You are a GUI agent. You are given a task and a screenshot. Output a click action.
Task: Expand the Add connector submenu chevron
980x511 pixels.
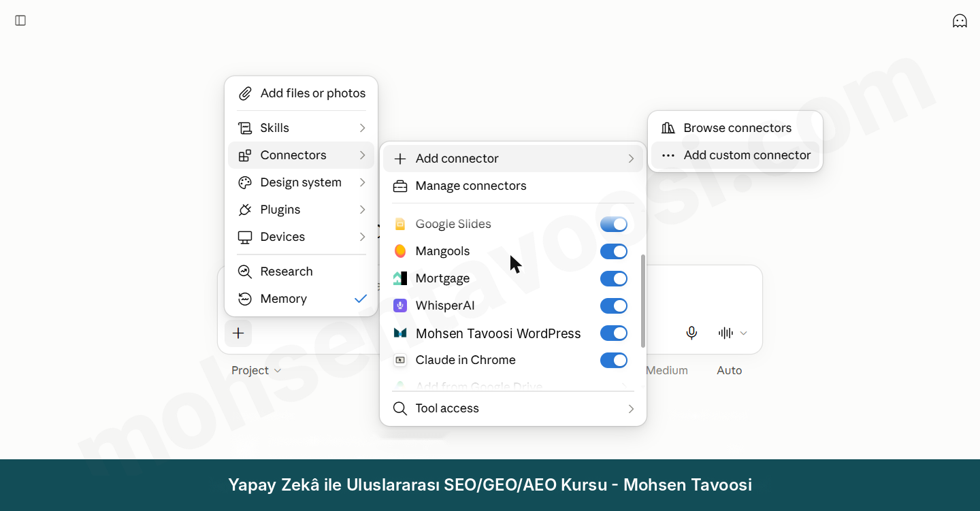coord(631,159)
